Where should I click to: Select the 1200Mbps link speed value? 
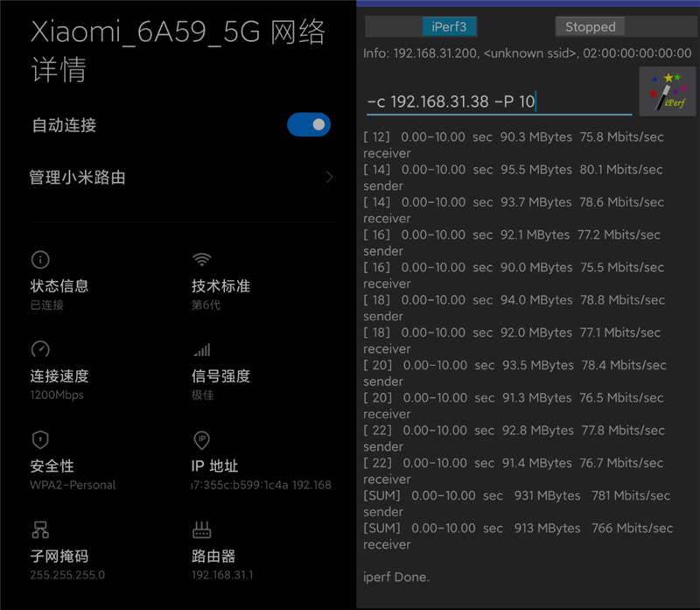57,396
